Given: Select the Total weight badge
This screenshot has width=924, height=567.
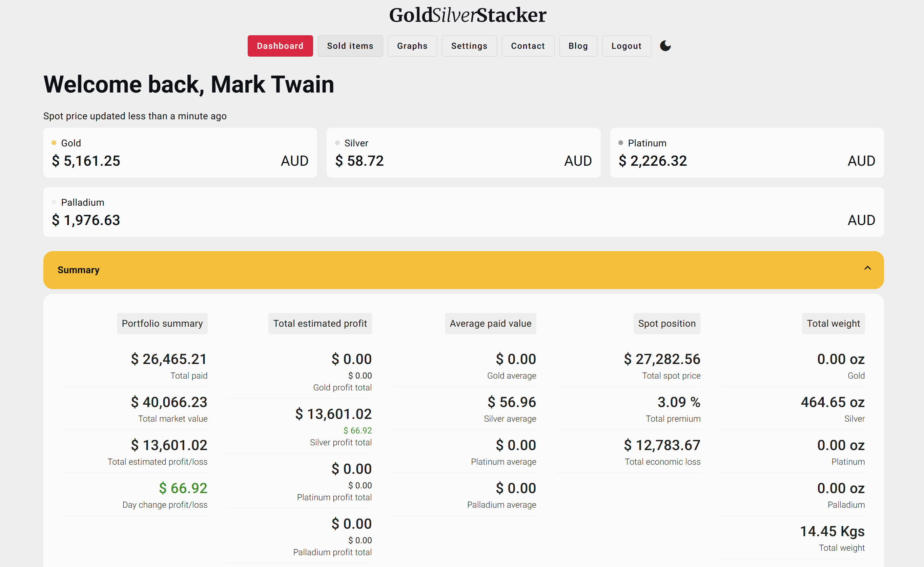Looking at the screenshot, I should [x=833, y=323].
